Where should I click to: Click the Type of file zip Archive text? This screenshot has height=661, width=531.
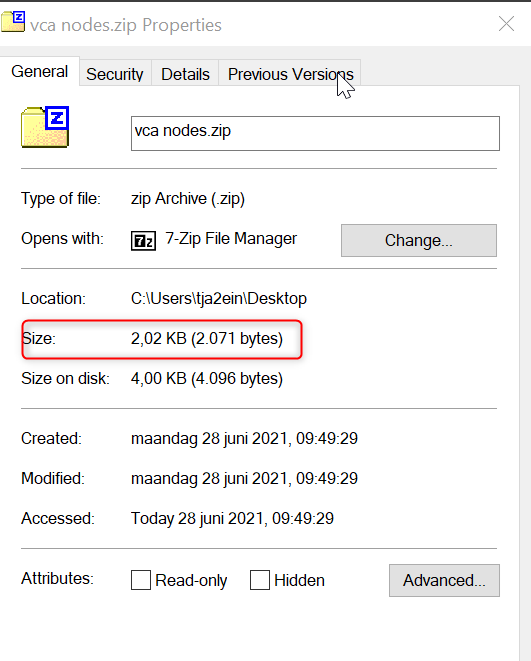pos(188,199)
